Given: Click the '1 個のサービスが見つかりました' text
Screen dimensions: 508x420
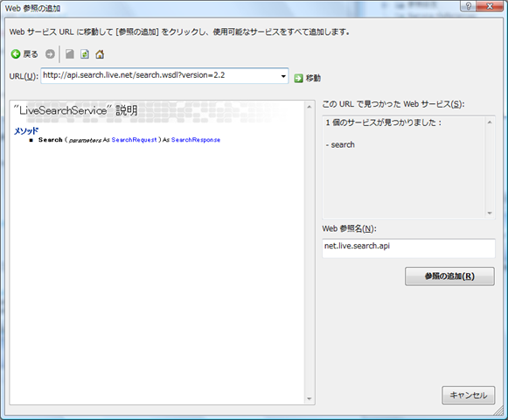Looking at the screenshot, I should (383, 122).
